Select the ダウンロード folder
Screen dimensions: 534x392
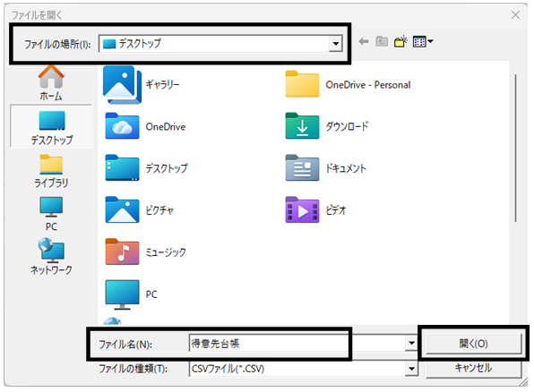point(327,126)
